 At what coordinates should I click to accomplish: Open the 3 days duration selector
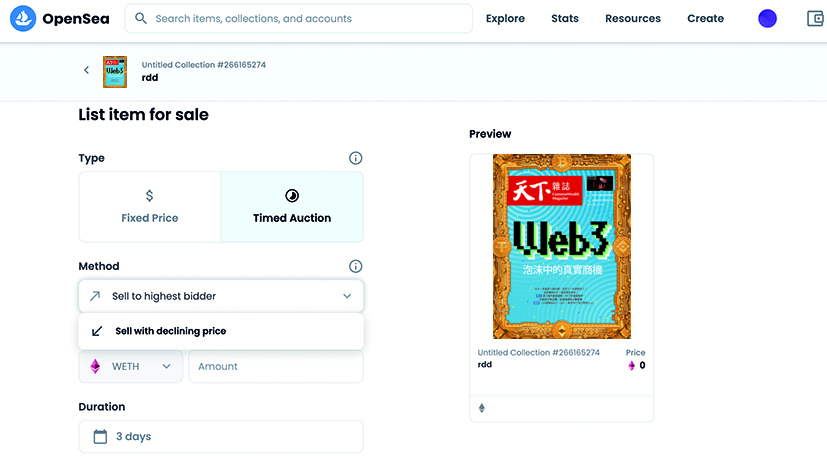click(x=220, y=436)
